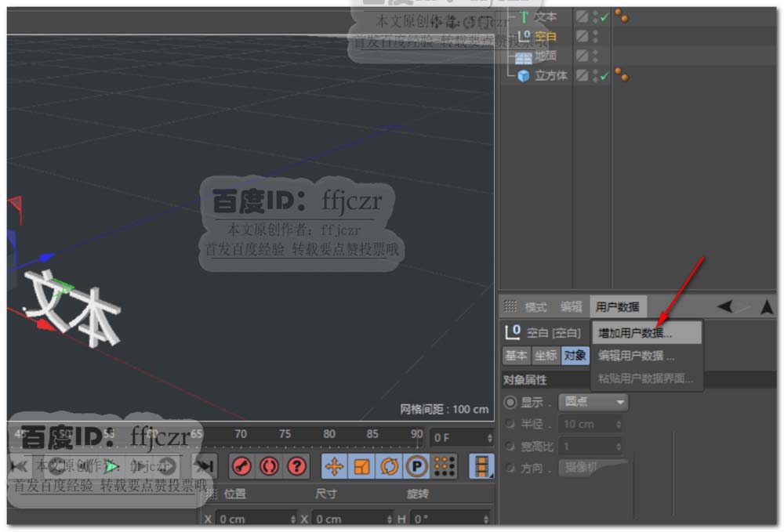Click the position X 0 cm stepper arrows

pyautogui.click(x=293, y=519)
